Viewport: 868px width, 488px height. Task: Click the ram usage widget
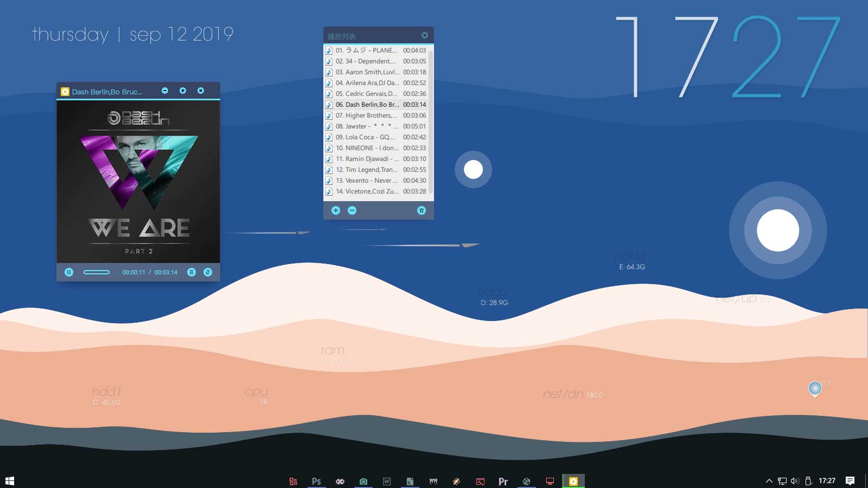click(x=333, y=354)
